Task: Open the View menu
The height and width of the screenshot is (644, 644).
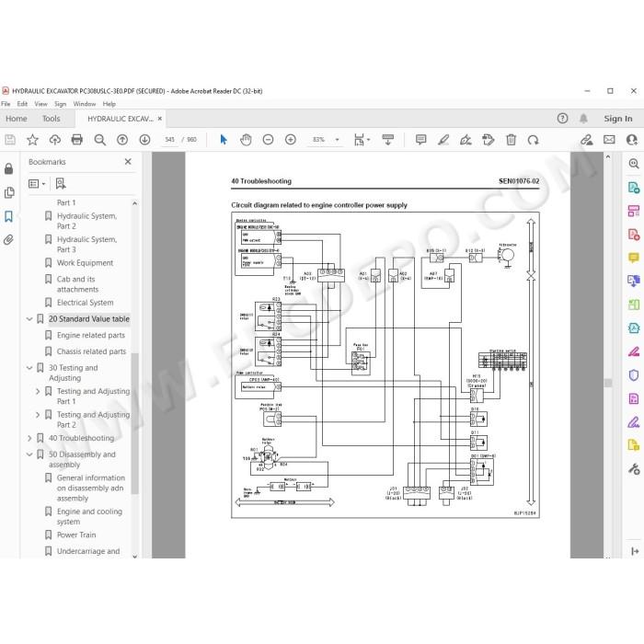Action: pos(40,104)
